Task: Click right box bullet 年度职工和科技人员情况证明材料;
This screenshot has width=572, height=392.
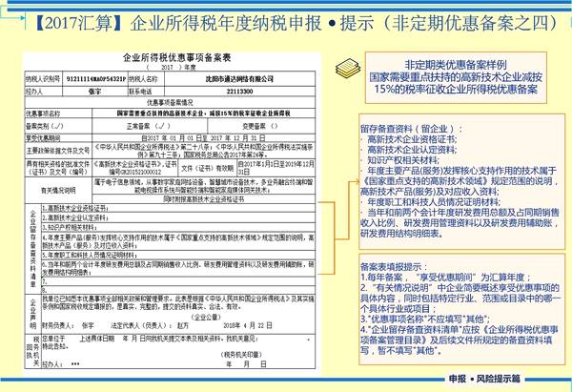Action: tap(434, 201)
